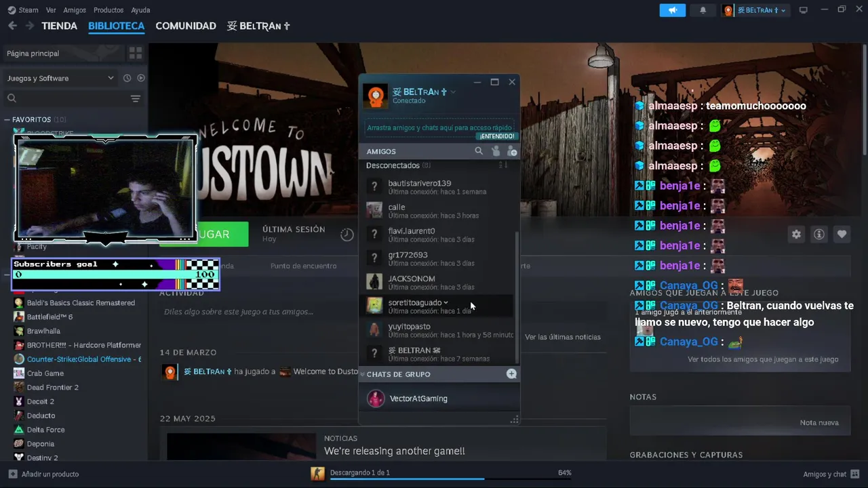Open the Punto de encuentro tab
The height and width of the screenshot is (488, 868).
coord(303,266)
